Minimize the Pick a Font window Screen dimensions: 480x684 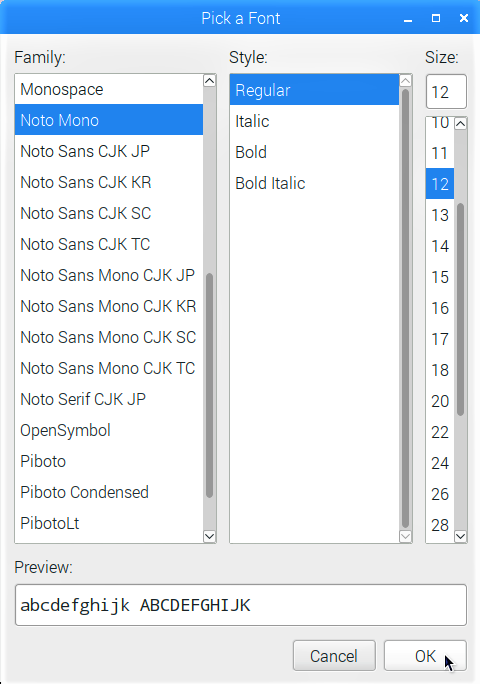tap(408, 19)
